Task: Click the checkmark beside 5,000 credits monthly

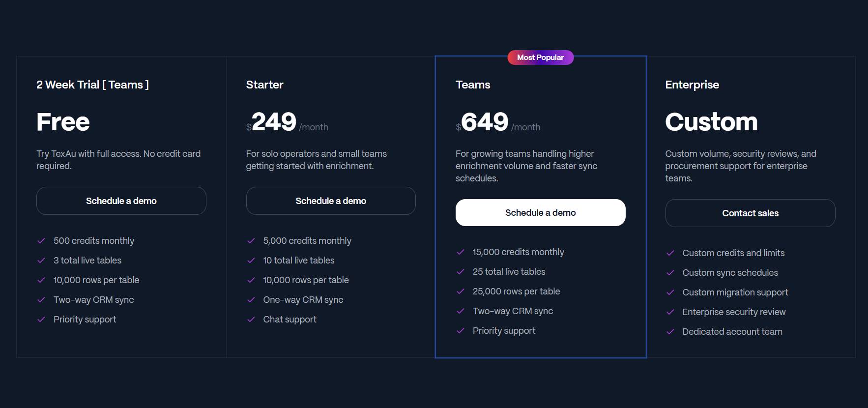Action: coord(251,241)
